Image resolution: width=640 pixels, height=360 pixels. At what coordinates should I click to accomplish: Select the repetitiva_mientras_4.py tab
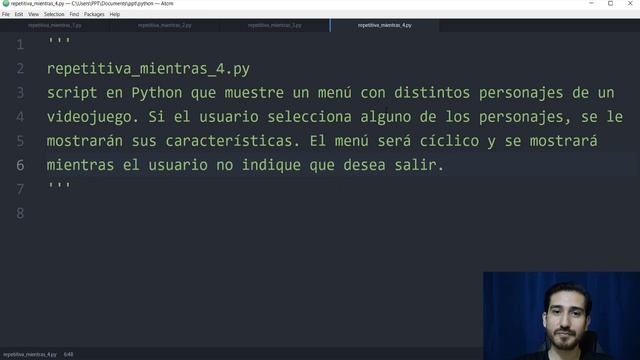pos(384,25)
